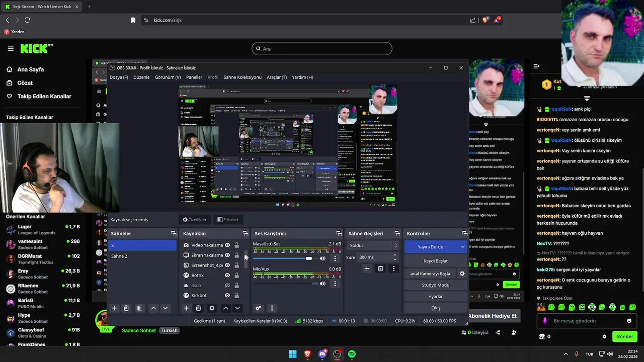Toggle visibility of Ekran Yakalama source
This screenshot has width=644, height=362.
227,255
